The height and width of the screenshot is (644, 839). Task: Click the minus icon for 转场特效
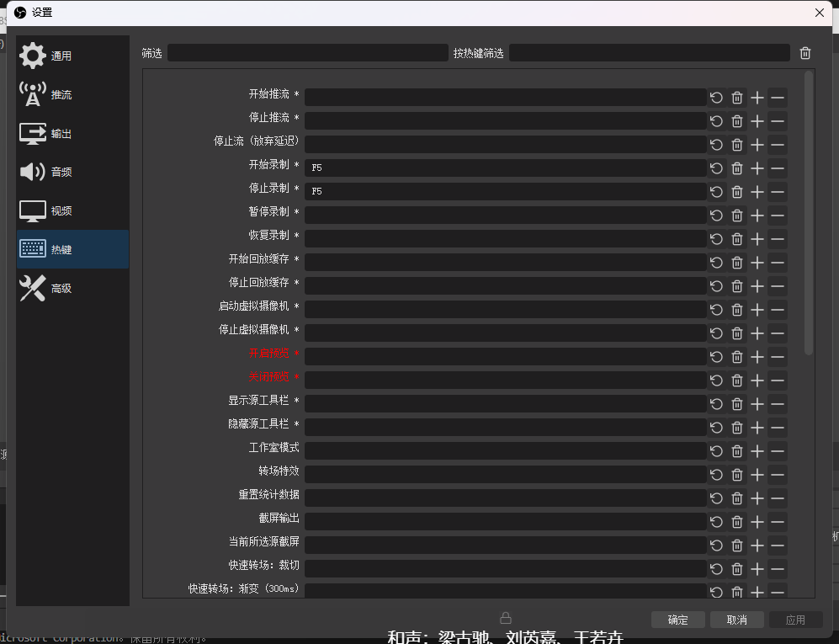778,475
